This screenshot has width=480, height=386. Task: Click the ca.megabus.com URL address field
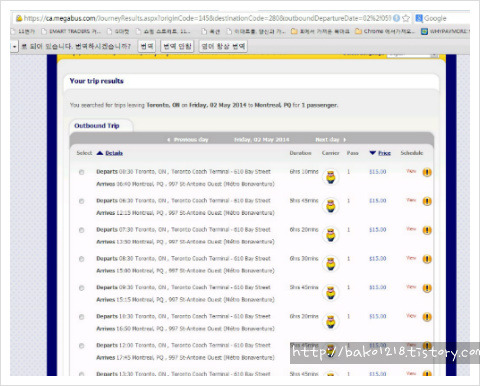[x=207, y=18]
